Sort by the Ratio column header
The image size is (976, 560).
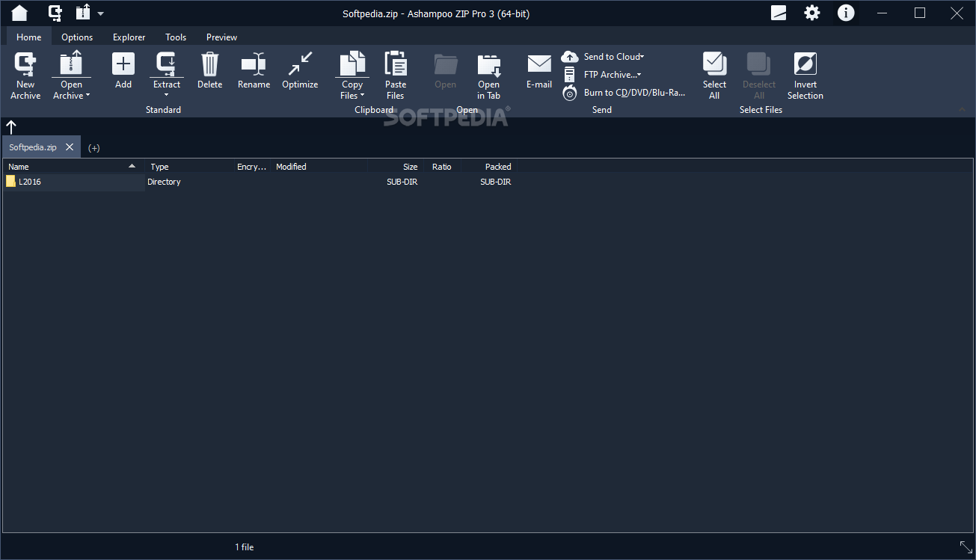[x=442, y=167]
